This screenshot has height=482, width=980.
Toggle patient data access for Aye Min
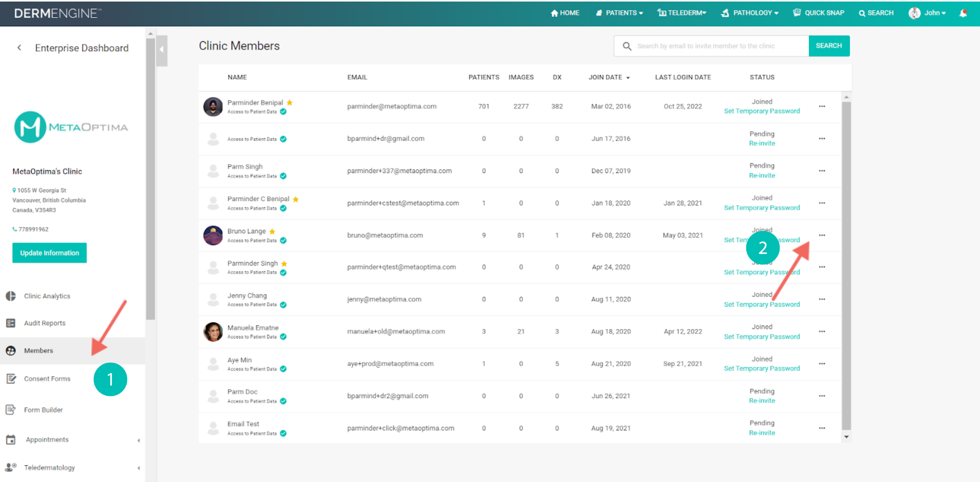[283, 369]
